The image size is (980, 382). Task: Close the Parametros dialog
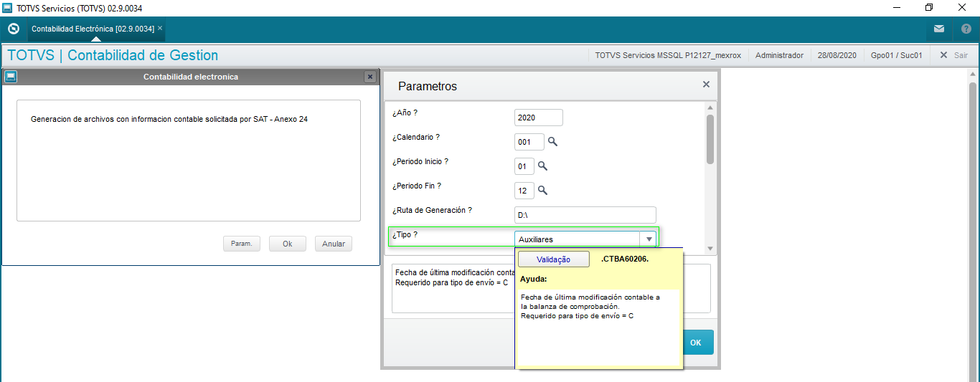tap(706, 85)
